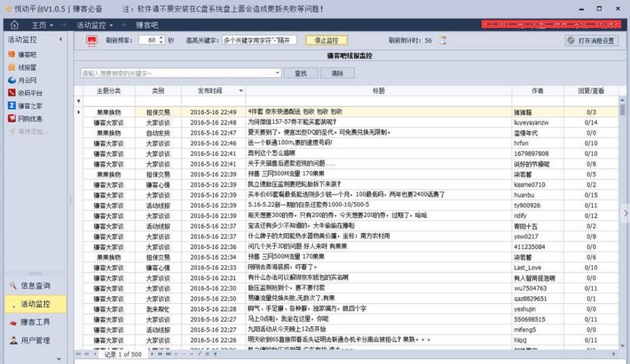The height and width of the screenshot is (364, 630).
Task: Jump to first record in navigator
Action: tap(78, 354)
